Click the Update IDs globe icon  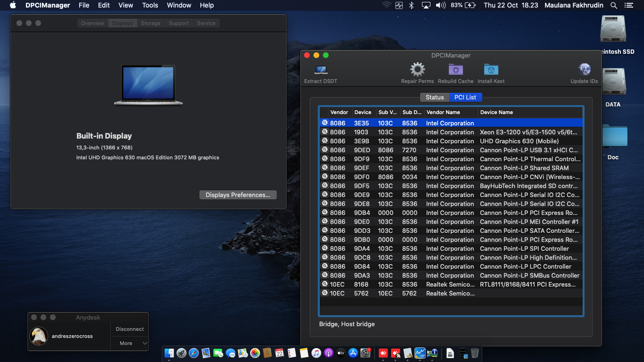[x=584, y=71]
